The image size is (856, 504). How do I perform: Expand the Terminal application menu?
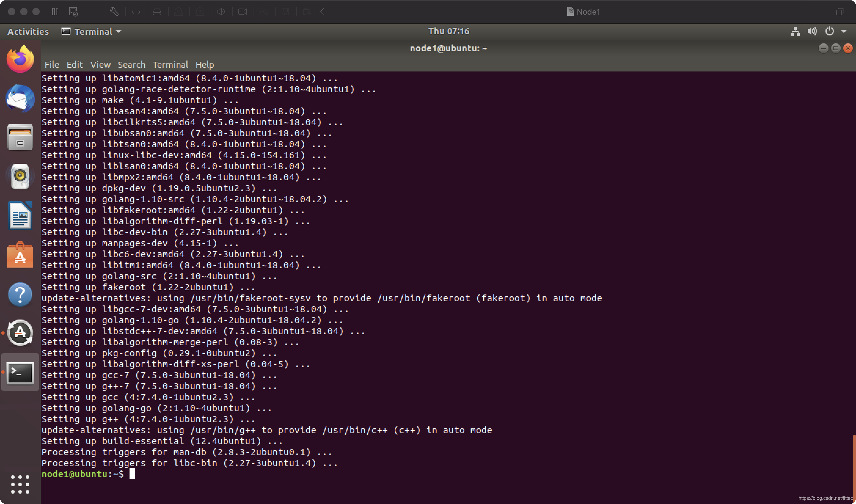click(x=91, y=31)
